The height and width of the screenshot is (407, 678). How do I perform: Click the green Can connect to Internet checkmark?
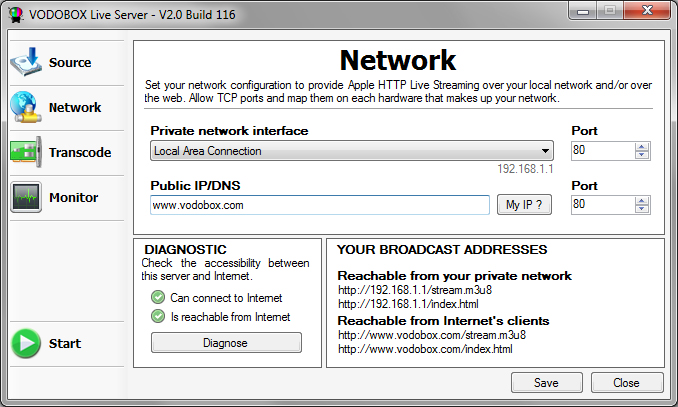point(158,298)
